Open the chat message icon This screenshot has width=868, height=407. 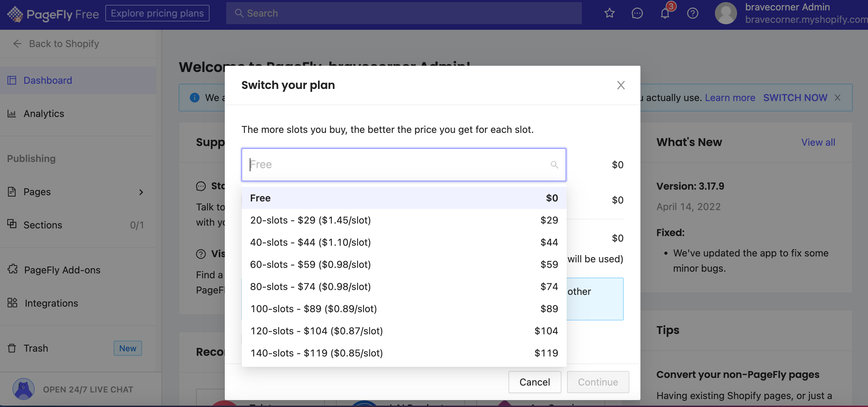click(637, 13)
